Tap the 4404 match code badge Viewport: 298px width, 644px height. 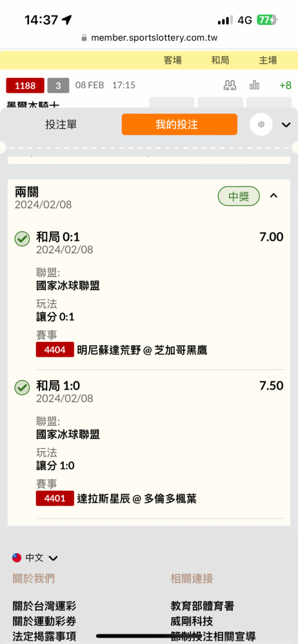[55, 350]
